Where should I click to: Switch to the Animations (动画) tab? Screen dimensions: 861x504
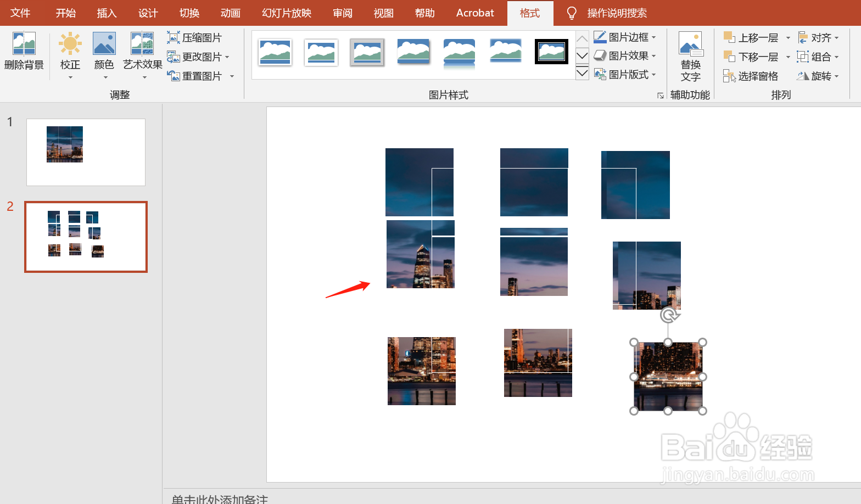click(x=231, y=13)
